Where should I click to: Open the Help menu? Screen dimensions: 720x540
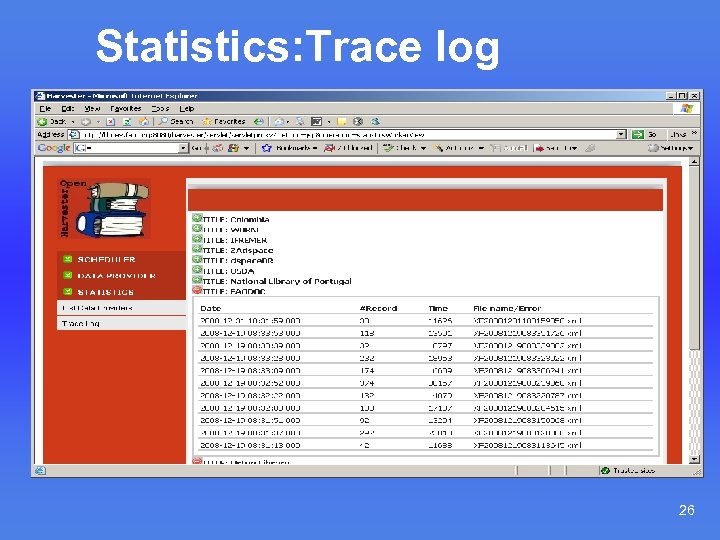pos(187,109)
